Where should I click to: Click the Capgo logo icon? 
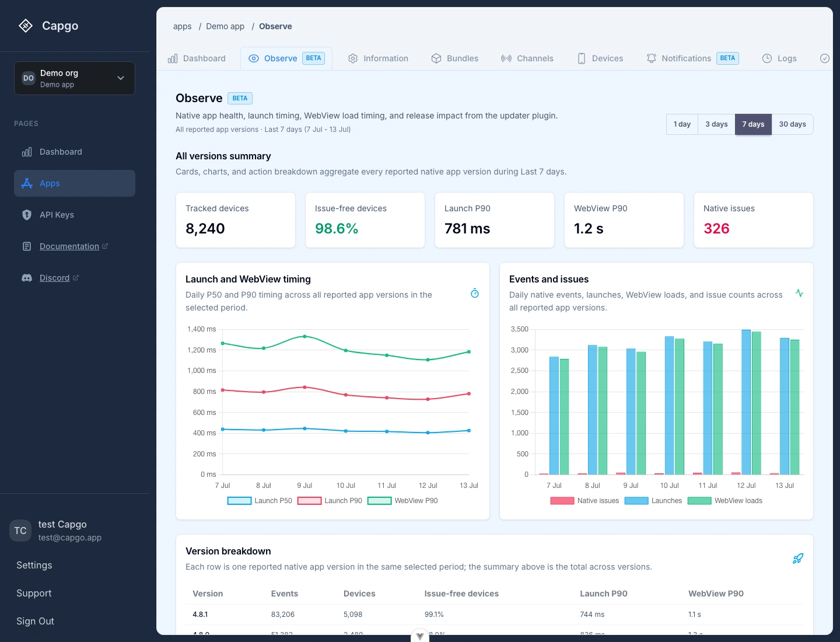pyautogui.click(x=26, y=26)
